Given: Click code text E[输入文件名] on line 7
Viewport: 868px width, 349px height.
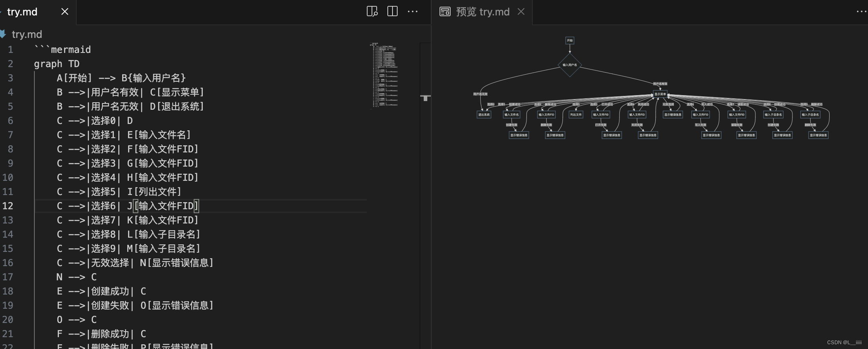Looking at the screenshot, I should pyautogui.click(x=159, y=135).
